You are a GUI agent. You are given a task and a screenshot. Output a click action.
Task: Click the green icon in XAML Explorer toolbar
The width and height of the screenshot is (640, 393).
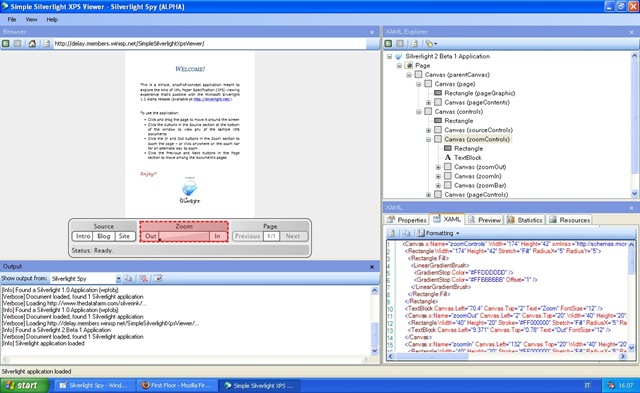pos(388,43)
